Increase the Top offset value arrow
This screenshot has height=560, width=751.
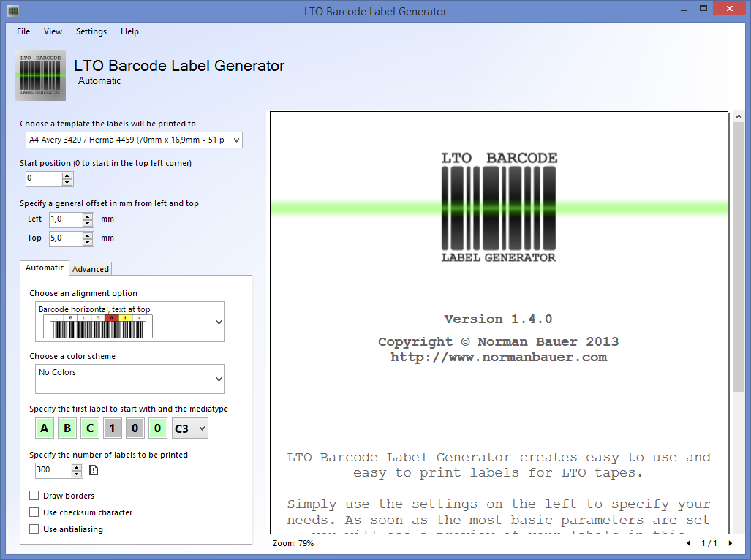click(88, 235)
